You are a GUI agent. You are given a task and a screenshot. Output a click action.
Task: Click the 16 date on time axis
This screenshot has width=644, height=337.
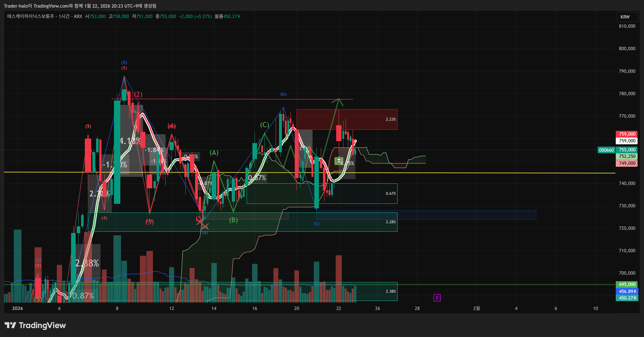click(255, 308)
